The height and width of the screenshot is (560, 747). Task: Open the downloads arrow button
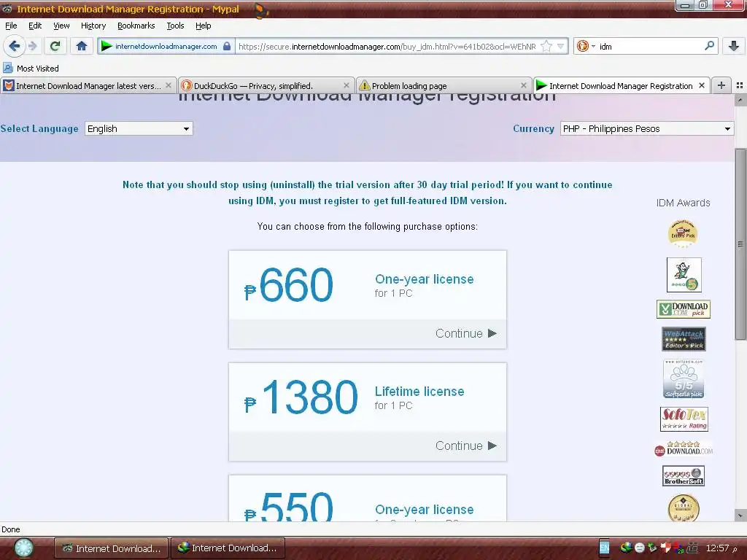[x=734, y=46]
